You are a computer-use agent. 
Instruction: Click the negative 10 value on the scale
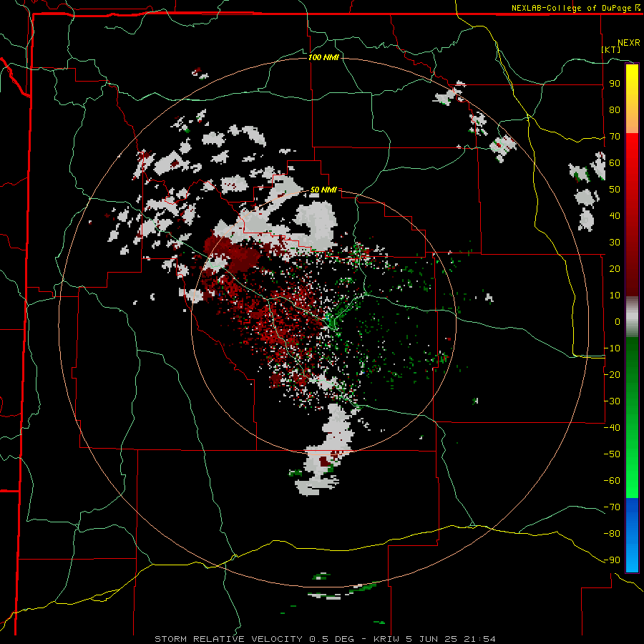click(x=612, y=348)
